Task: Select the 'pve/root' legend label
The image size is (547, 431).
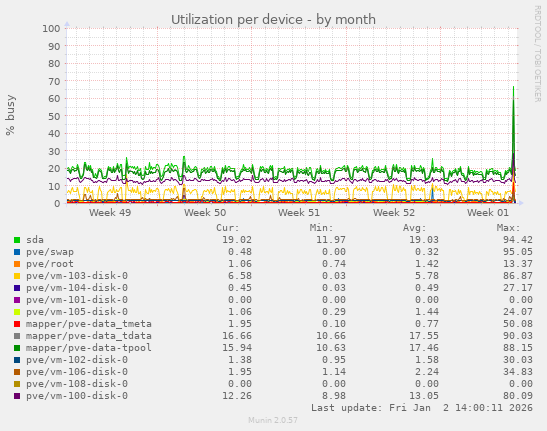Action: click(x=50, y=264)
